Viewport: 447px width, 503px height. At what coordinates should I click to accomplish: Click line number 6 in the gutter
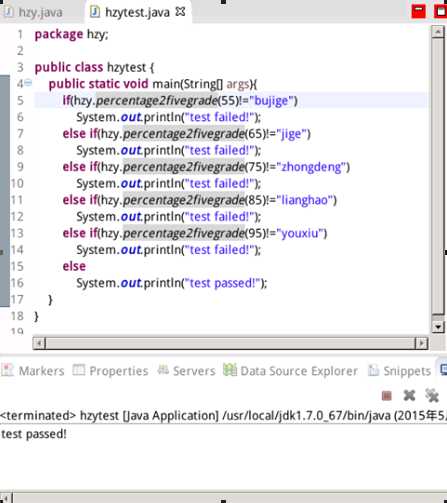[20, 117]
